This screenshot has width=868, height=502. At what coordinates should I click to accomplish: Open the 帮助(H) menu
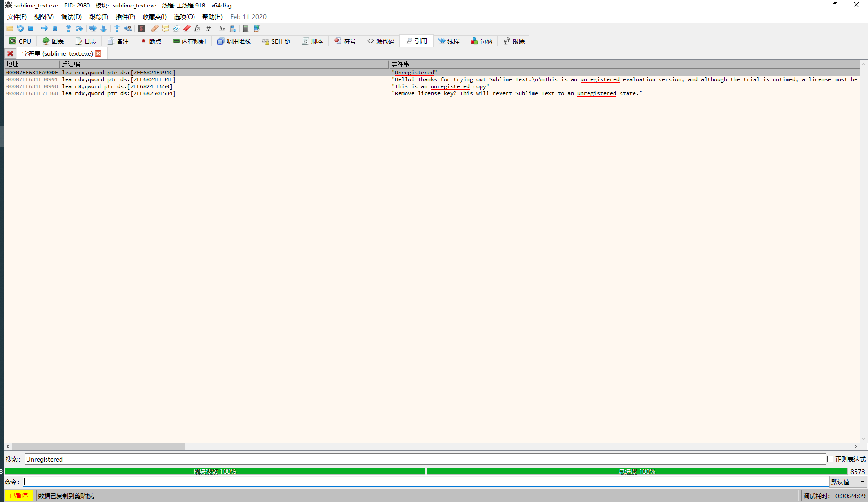tap(212, 17)
